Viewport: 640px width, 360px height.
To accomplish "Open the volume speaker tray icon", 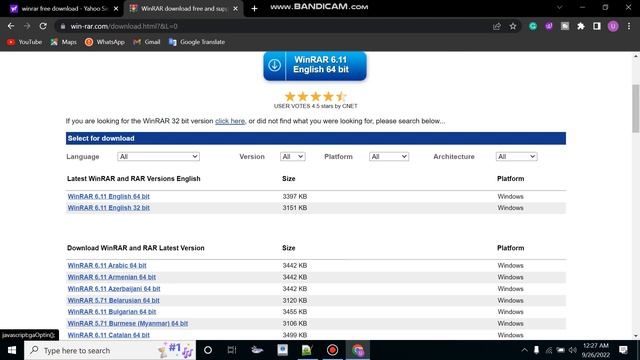I will pyautogui.click(x=573, y=350).
